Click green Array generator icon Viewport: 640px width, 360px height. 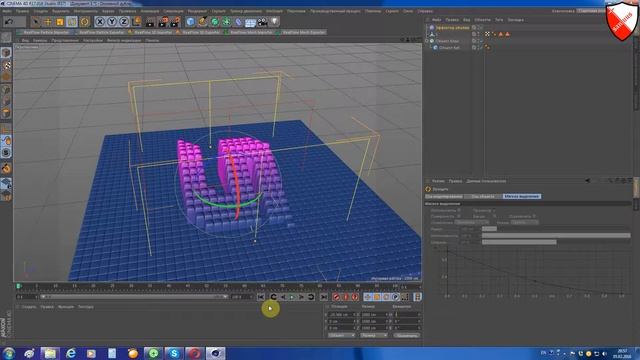pyautogui.click(x=227, y=21)
